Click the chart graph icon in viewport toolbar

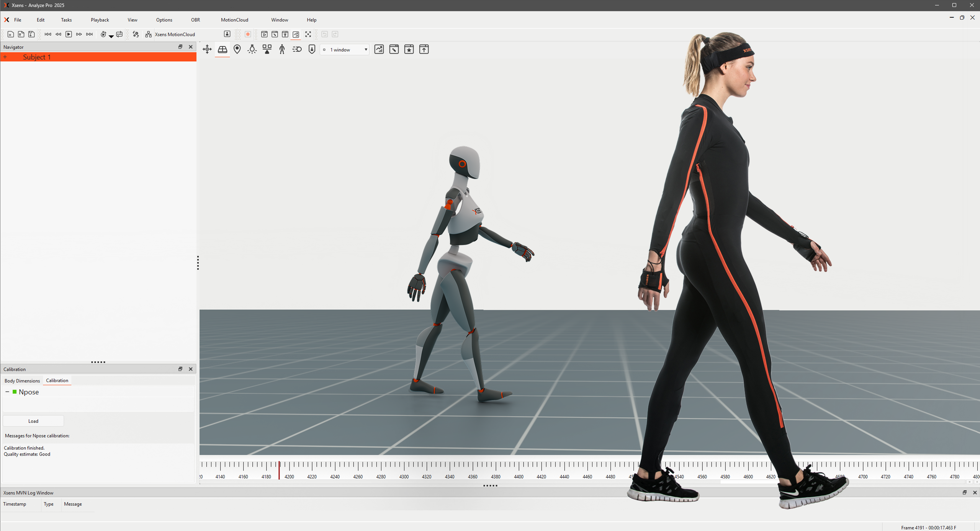tap(379, 49)
